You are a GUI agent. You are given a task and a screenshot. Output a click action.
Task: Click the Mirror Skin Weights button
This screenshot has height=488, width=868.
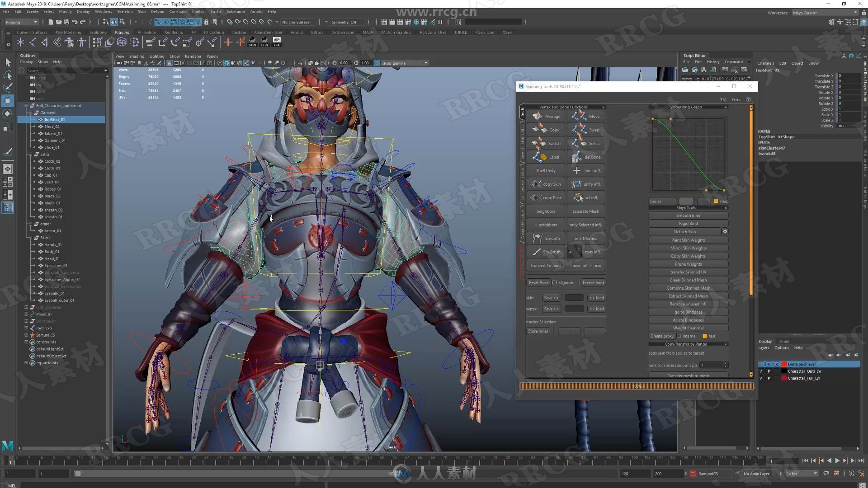point(688,248)
